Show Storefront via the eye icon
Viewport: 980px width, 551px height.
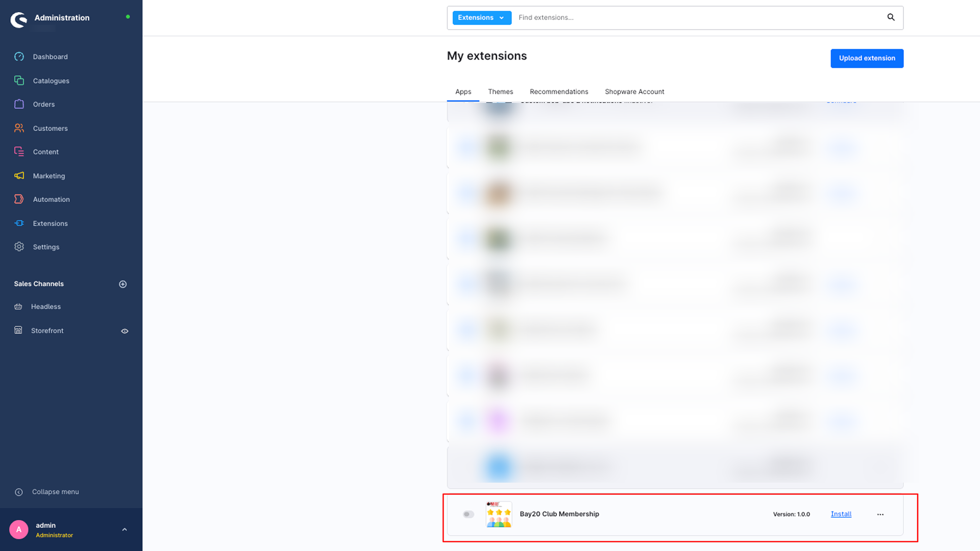125,331
